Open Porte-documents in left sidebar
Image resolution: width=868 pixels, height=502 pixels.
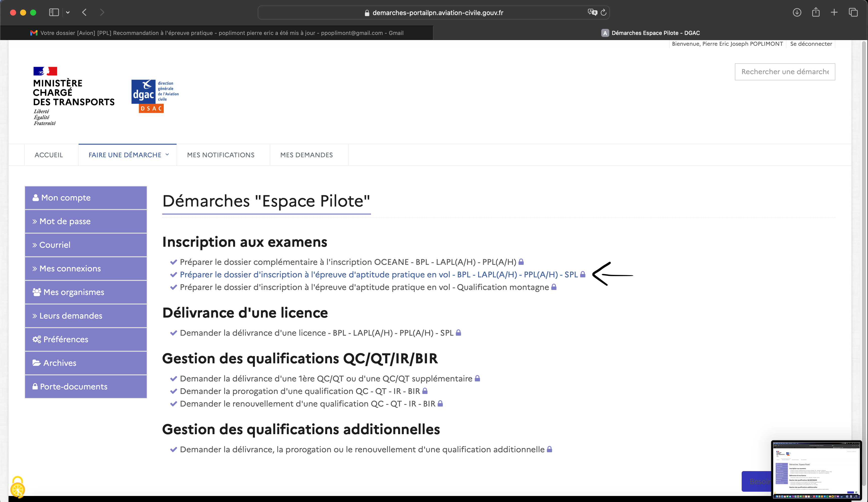[x=86, y=387]
